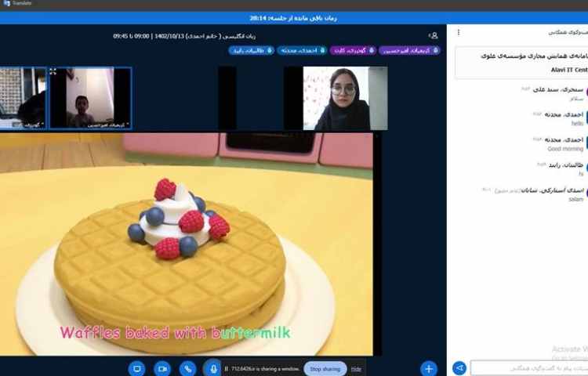
Task: Click the leftmost purple talking user badge
Action: 349,50
